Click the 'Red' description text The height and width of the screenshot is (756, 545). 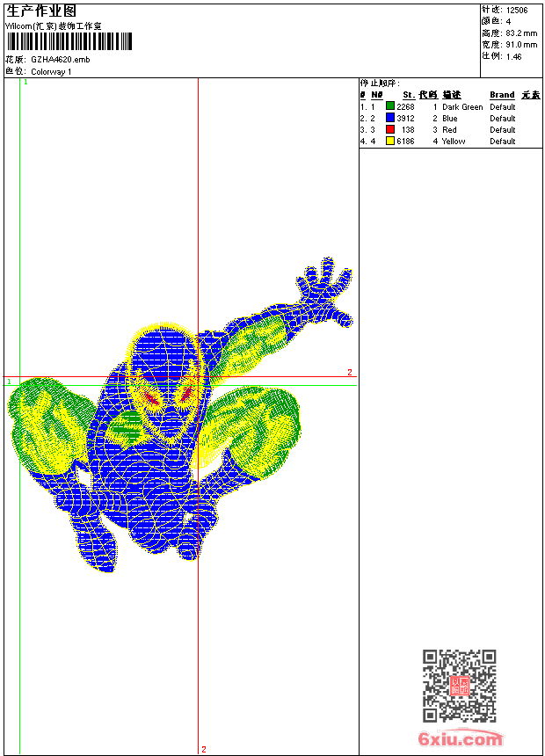[x=449, y=130]
